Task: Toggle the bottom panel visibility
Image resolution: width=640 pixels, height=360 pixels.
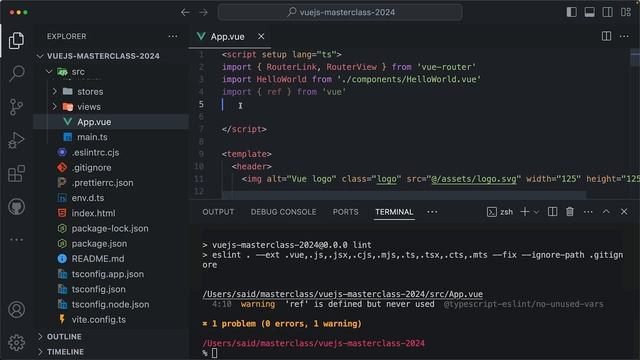Action: [x=589, y=12]
